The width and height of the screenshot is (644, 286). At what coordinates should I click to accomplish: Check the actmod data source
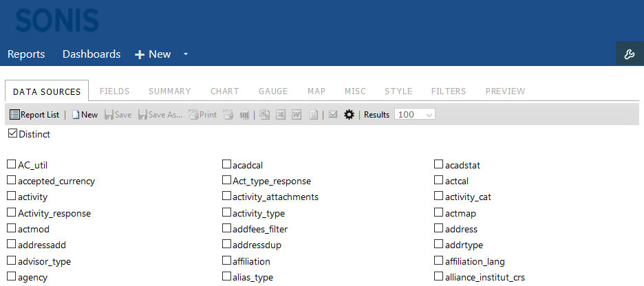(12, 228)
